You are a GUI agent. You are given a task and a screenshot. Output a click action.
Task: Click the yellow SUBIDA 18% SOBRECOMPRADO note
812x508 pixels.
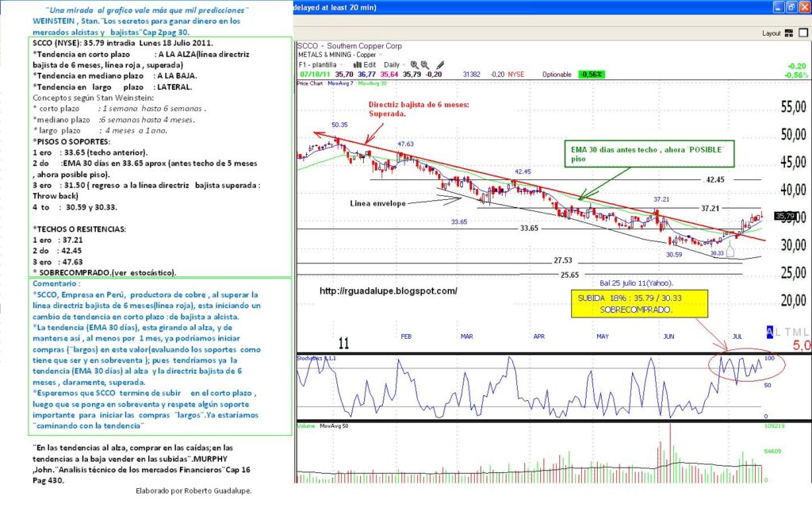[640, 304]
